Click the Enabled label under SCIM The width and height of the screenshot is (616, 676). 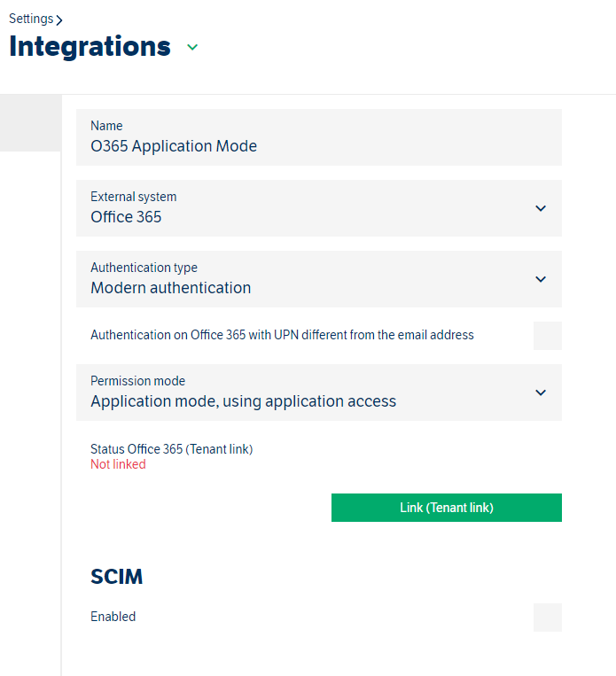click(113, 617)
